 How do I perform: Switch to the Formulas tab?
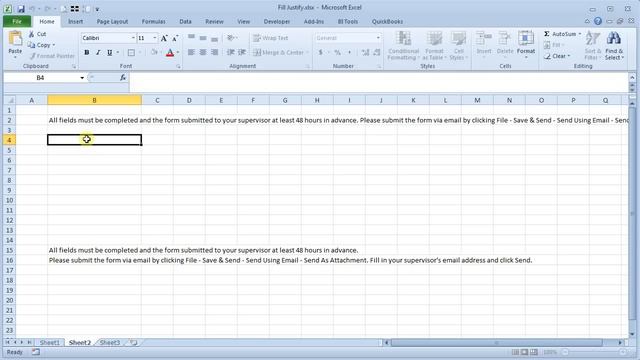pos(153,21)
